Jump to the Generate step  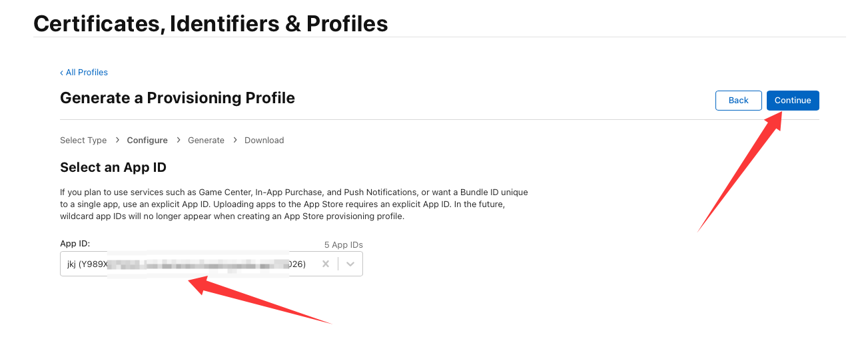pos(206,141)
